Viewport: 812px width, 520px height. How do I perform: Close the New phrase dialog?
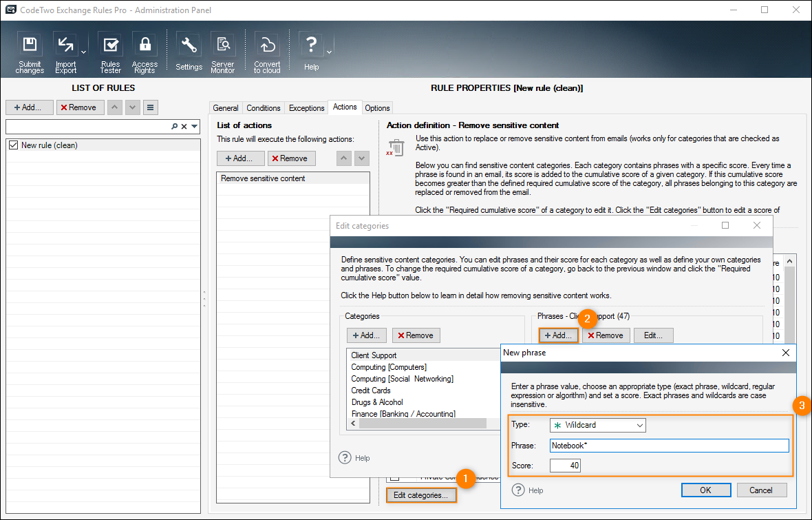click(786, 353)
